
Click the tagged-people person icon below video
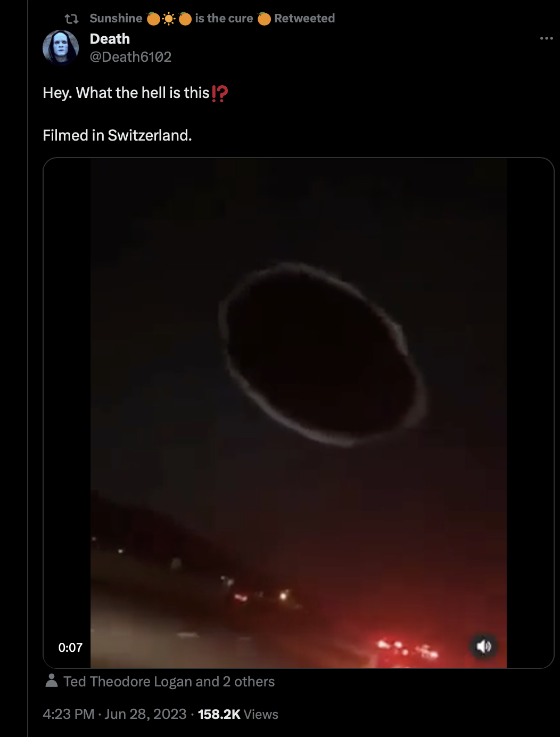52,681
